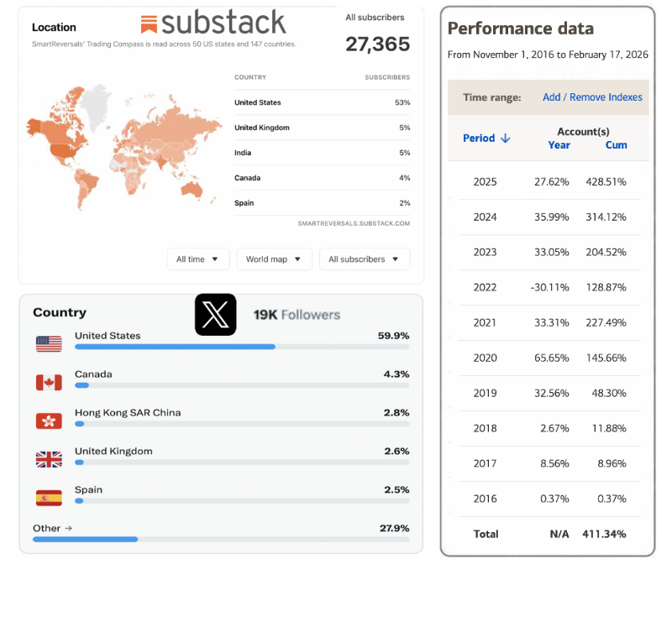Click the Year column header

(559, 145)
